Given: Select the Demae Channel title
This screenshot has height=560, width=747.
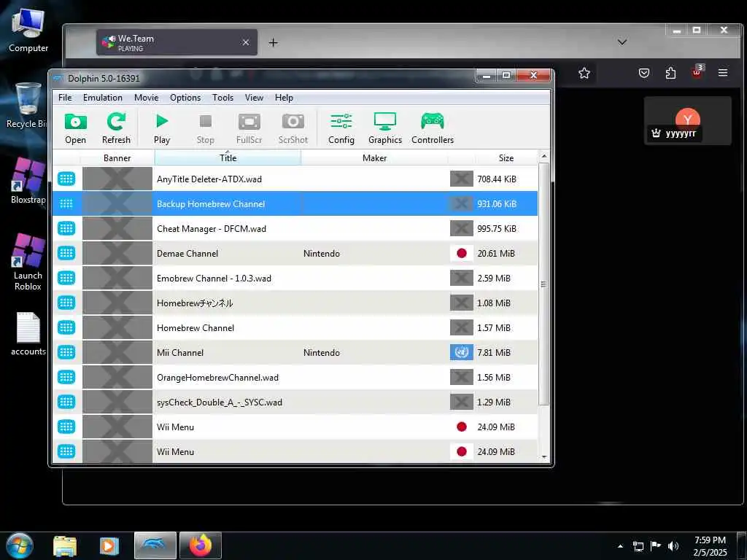Looking at the screenshot, I should [x=187, y=253].
